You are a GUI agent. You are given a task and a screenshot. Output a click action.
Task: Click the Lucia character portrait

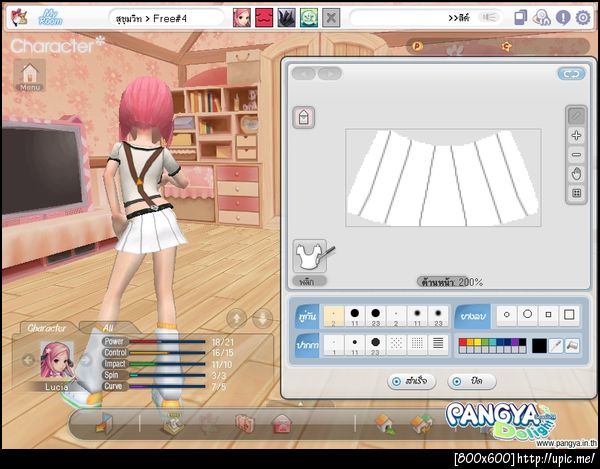point(57,361)
